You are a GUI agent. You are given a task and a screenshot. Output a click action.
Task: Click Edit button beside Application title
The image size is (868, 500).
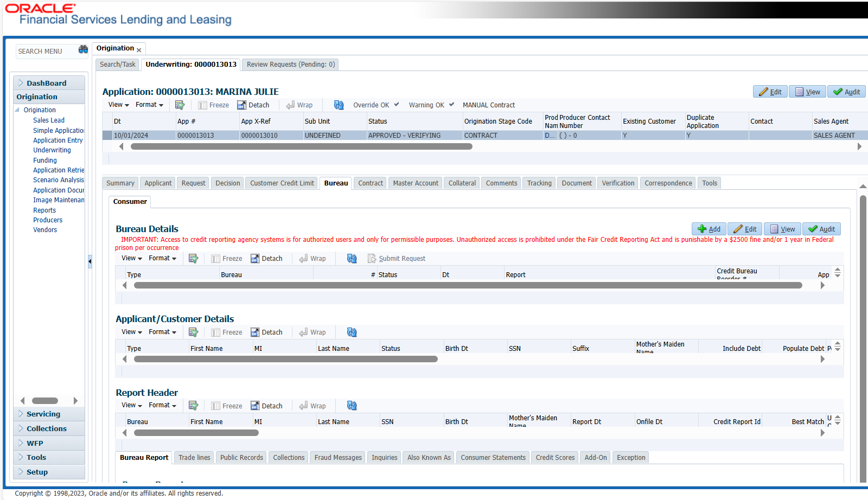tap(770, 92)
